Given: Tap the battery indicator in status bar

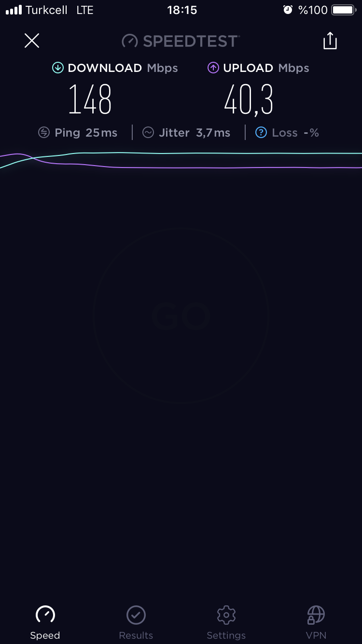Looking at the screenshot, I should 344,10.
